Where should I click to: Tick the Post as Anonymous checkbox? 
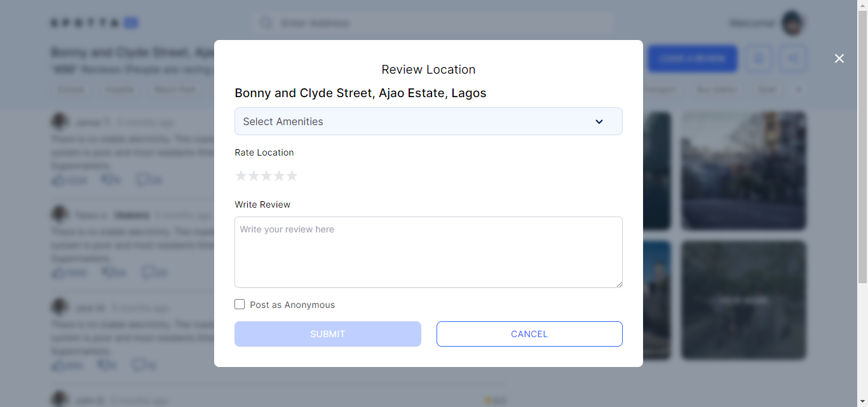[240, 304]
